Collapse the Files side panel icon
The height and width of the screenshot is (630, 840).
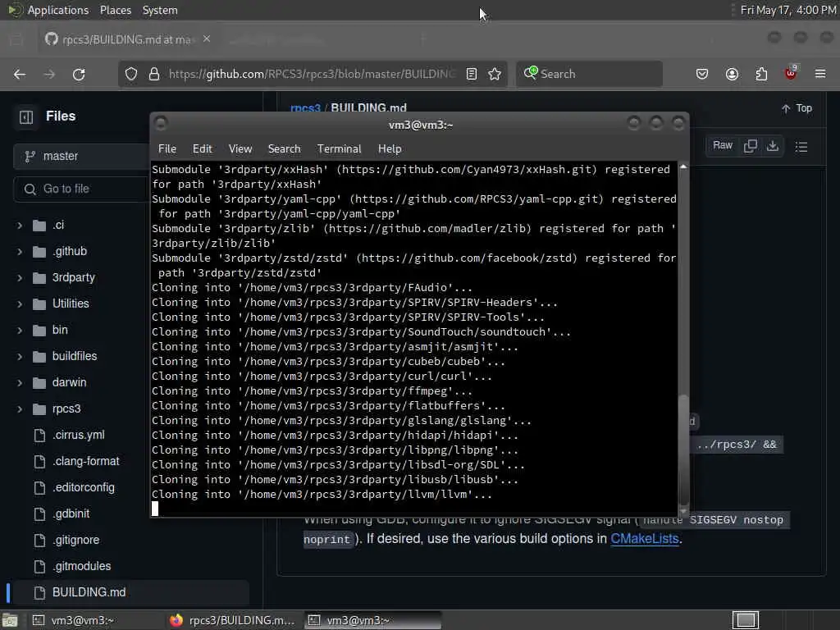click(26, 116)
